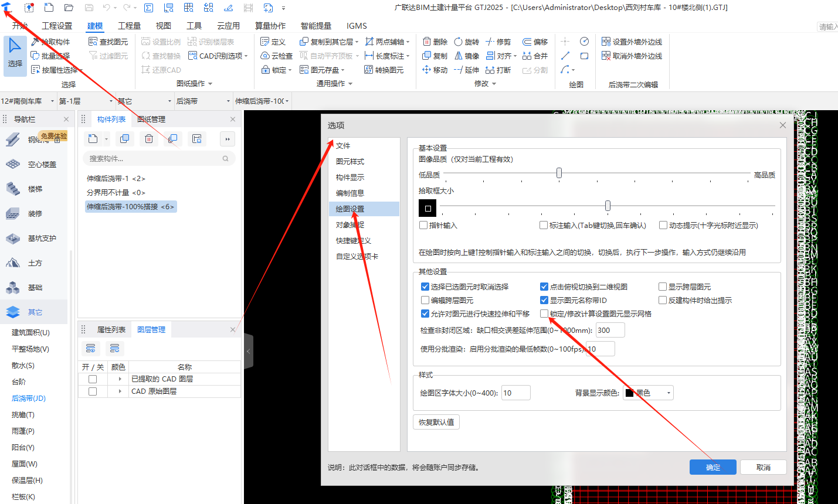Image resolution: width=838 pixels, height=504 pixels.
Task: Uncheck 点击俯视切换到二维视图
Action: (544, 287)
